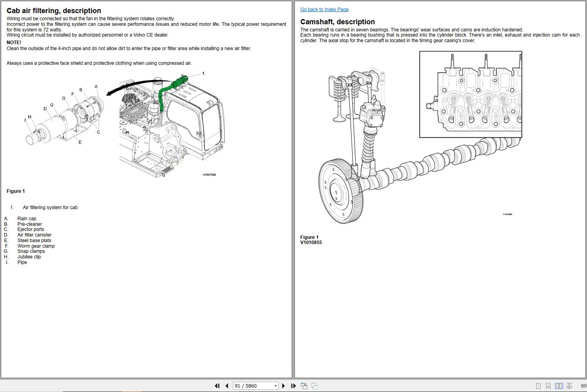
Task: Select the 'Pipe' legend entry
Action: (22, 262)
